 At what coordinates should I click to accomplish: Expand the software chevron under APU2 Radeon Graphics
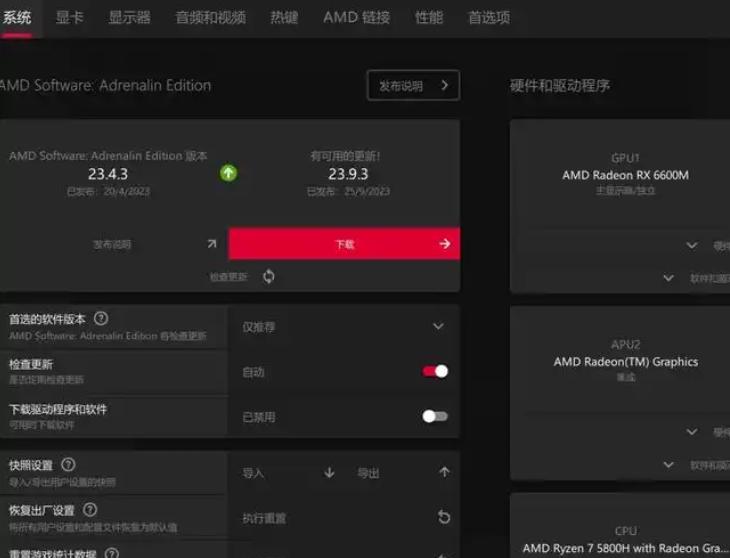pos(669,464)
